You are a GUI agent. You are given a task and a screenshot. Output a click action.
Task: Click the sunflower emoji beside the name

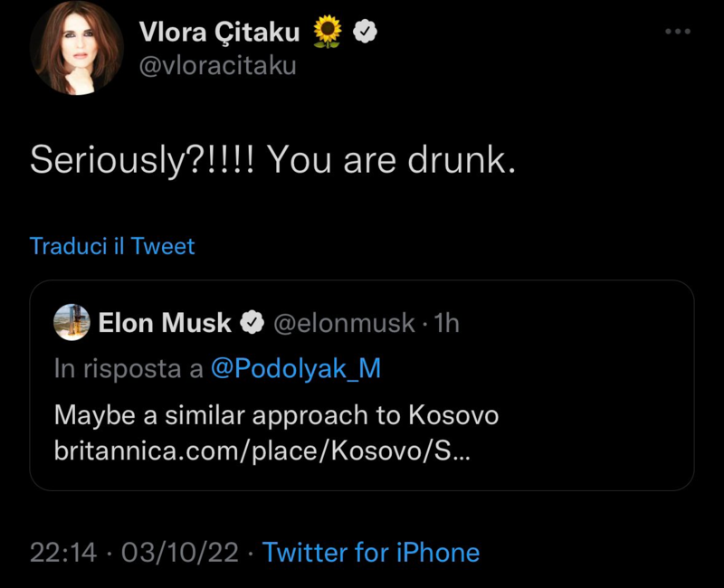(x=327, y=32)
